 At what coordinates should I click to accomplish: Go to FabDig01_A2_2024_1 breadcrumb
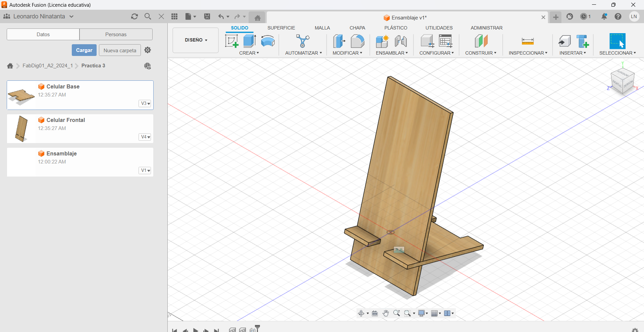(48, 66)
